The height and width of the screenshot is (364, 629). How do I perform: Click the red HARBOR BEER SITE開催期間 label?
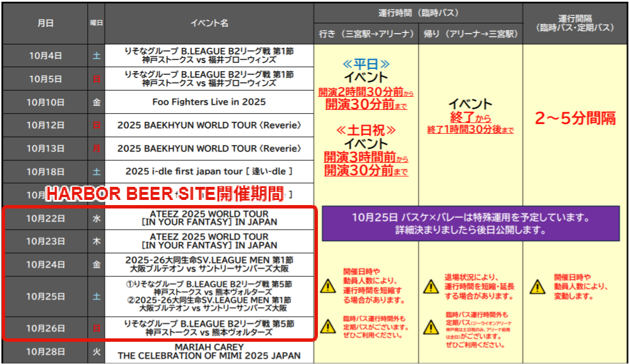tap(165, 194)
